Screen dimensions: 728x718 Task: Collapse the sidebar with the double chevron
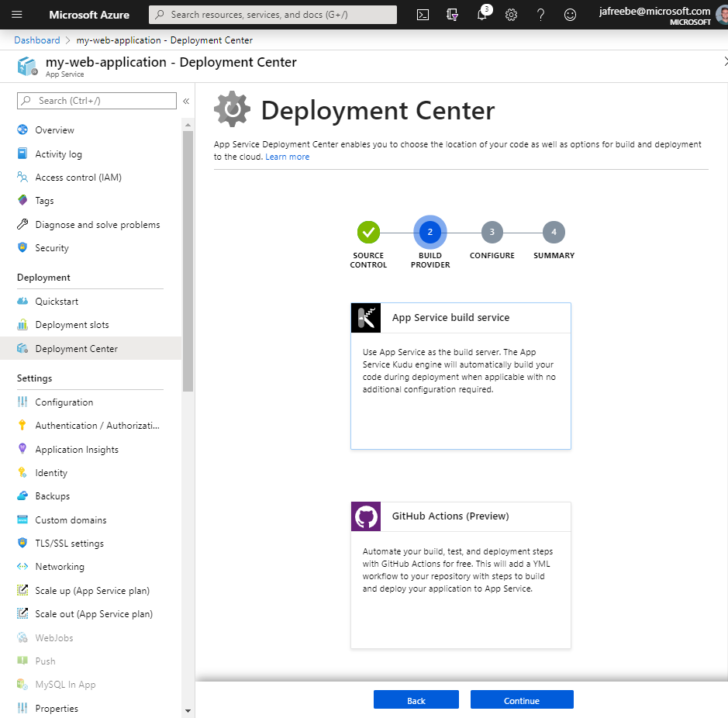pos(186,101)
